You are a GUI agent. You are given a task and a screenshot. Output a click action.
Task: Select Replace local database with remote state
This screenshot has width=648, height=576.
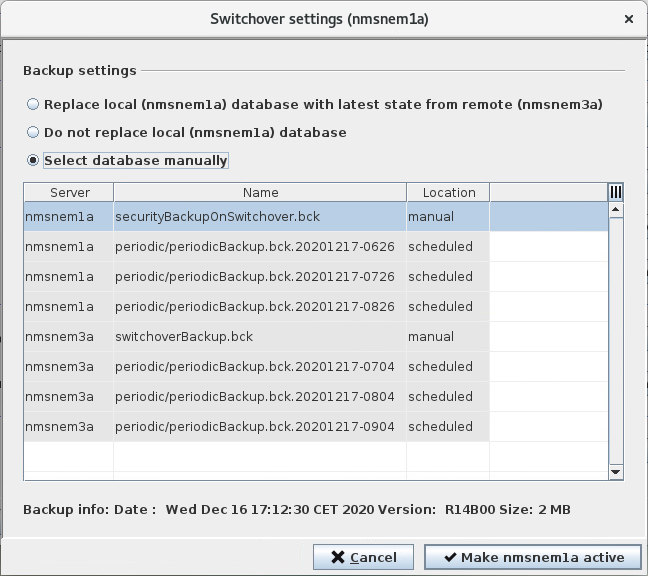(34, 104)
